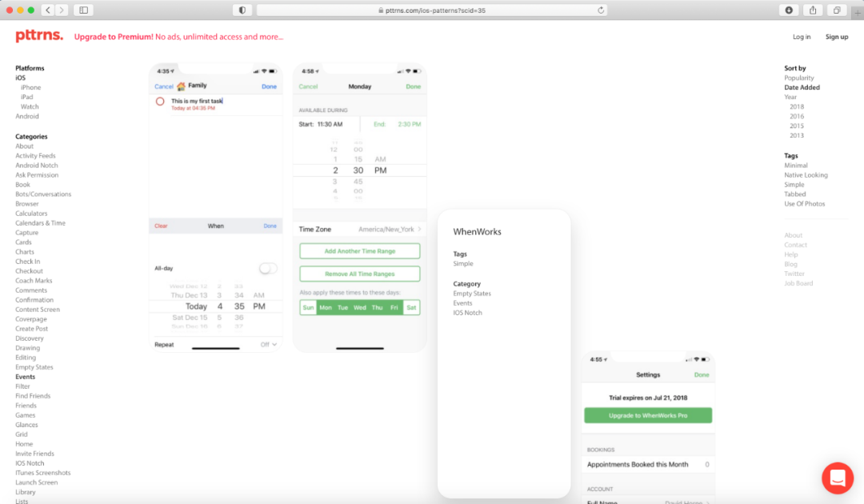Open Time Zone America/New_York chevron row

(x=360, y=229)
